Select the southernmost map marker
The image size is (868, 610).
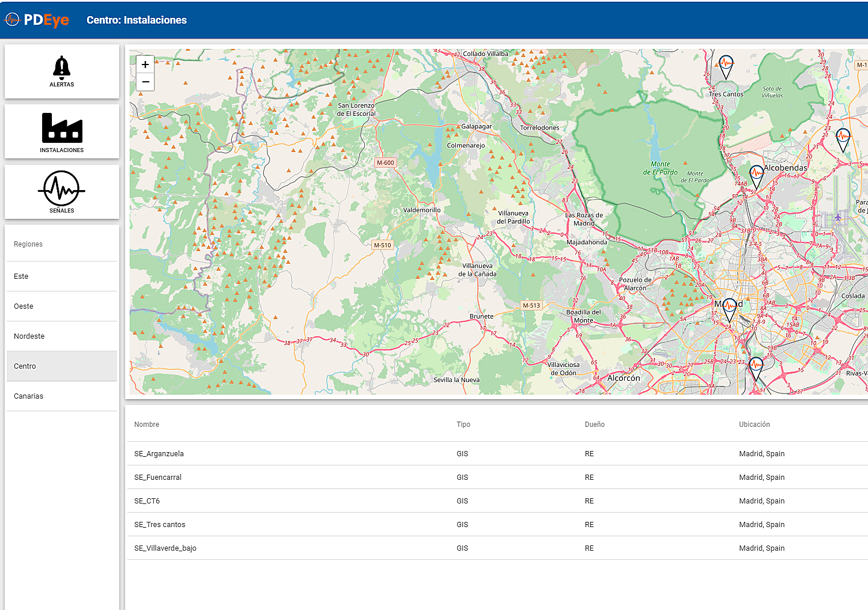click(756, 369)
